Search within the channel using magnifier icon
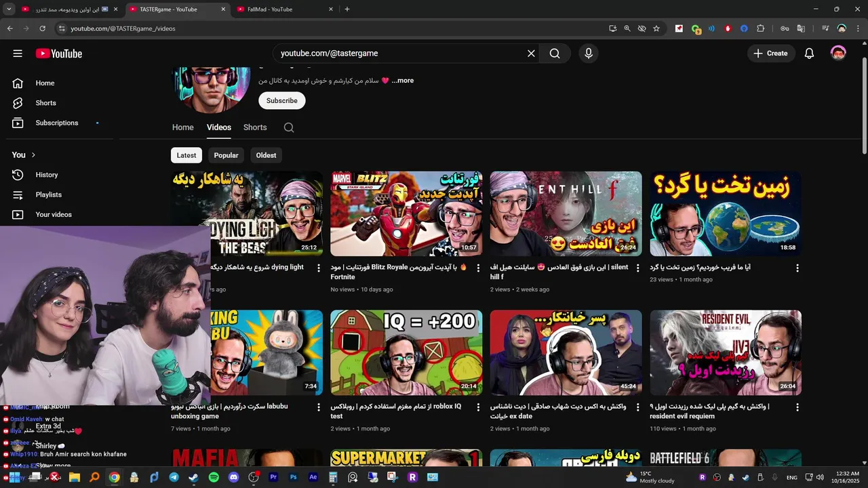 (289, 127)
